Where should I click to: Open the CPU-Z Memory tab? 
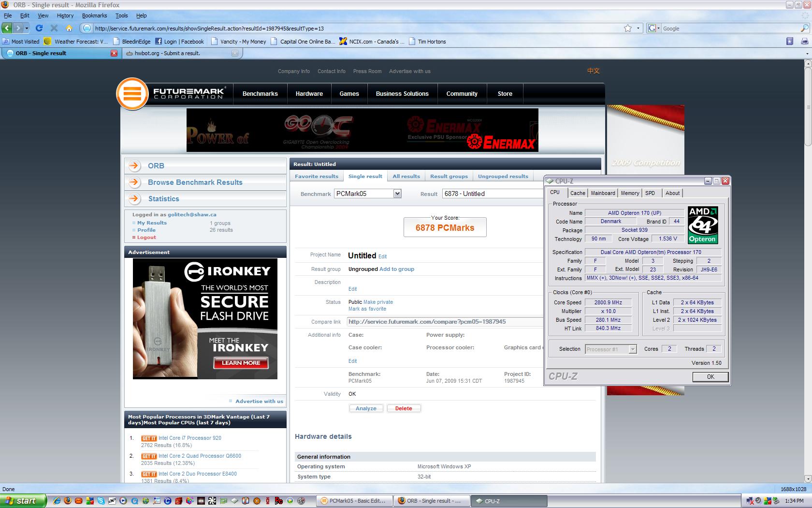(630, 193)
